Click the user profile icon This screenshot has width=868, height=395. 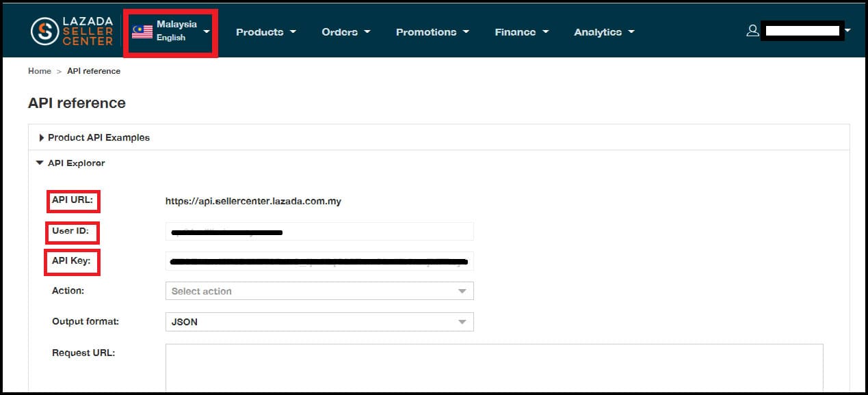(752, 31)
